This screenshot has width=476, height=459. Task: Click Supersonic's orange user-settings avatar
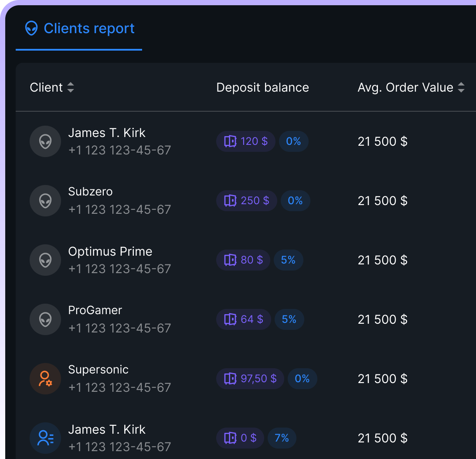point(45,379)
